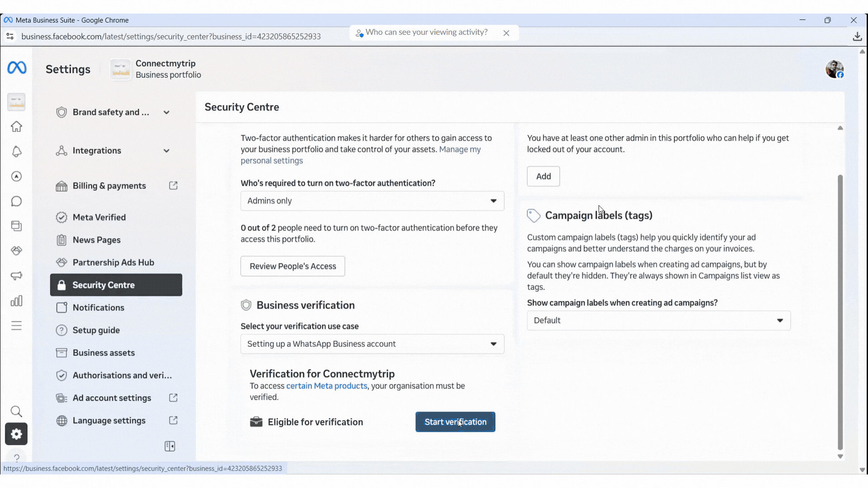Open Inbox chat bubble icon
Viewport: 868px width, 488px height.
(x=17, y=202)
